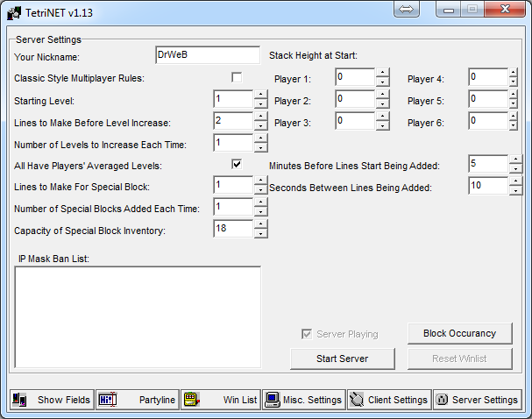Increase Player 1 stack height

382,72
